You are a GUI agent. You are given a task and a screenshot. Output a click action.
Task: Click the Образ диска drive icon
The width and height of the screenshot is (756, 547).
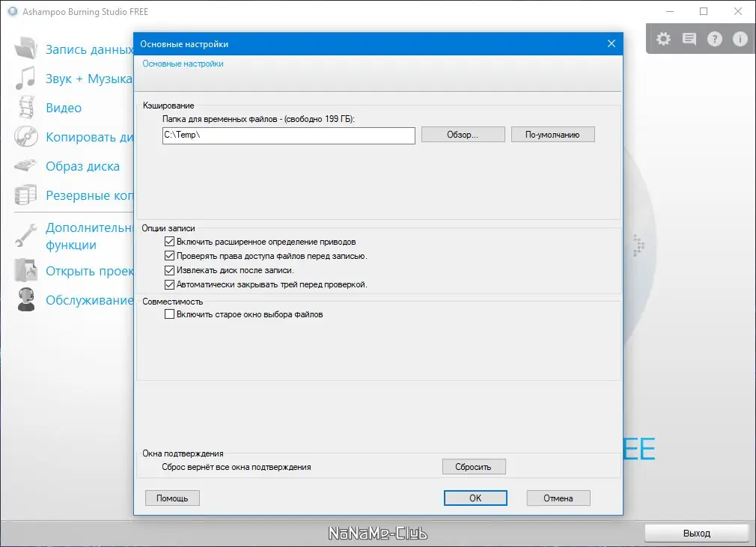pos(25,166)
